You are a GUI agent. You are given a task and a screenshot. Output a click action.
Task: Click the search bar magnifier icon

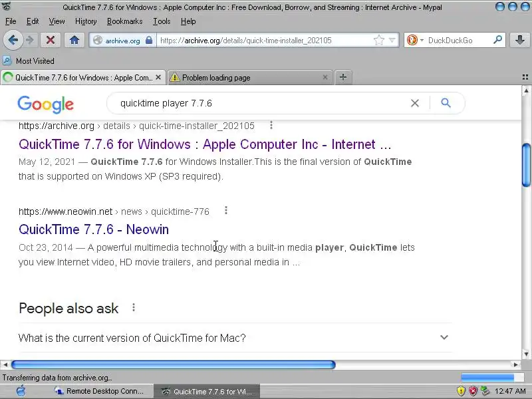[497, 40]
